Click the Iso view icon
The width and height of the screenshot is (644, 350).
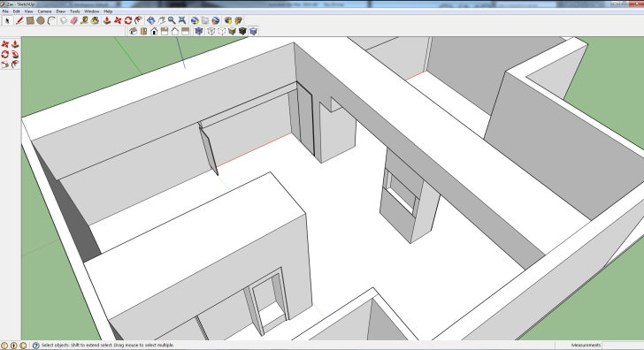click(133, 31)
